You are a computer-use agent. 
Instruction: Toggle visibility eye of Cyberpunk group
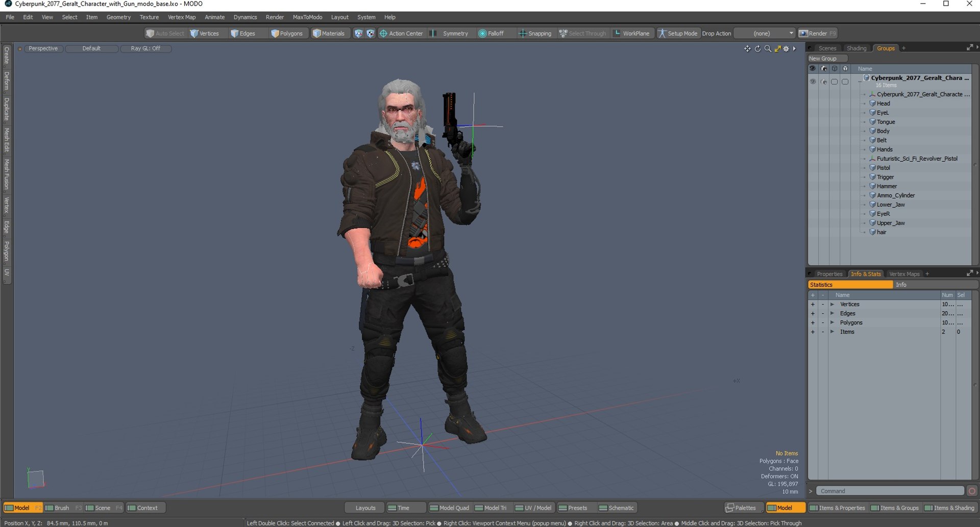[x=813, y=82]
